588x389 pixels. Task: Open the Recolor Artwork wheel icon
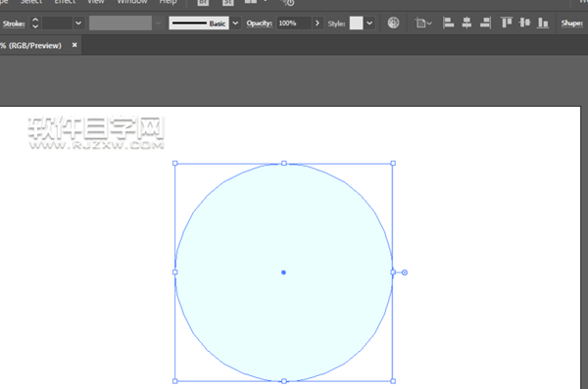pyautogui.click(x=393, y=23)
